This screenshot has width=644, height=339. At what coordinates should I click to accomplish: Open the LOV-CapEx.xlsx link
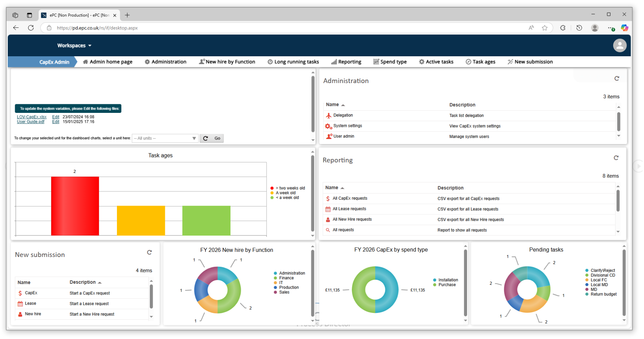(x=32, y=117)
